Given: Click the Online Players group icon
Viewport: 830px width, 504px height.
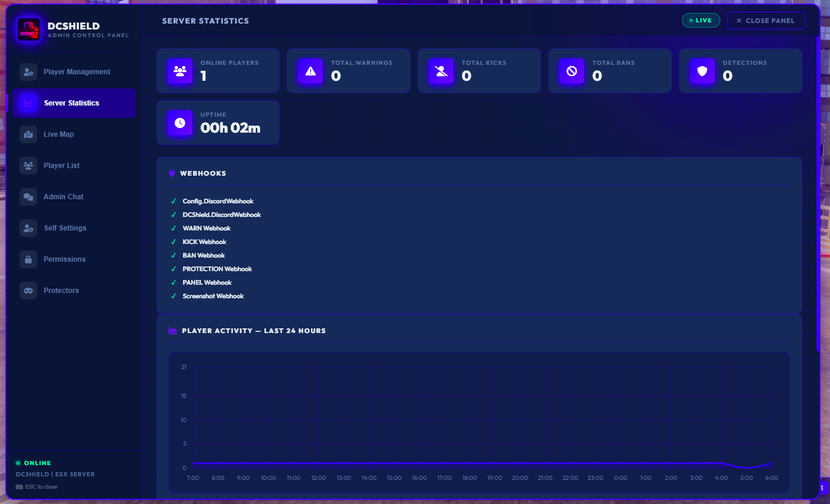Looking at the screenshot, I should click(x=180, y=71).
